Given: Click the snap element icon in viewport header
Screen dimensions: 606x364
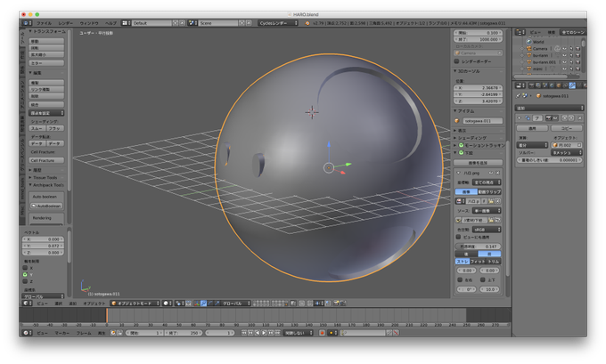Looking at the screenshot, I should pyautogui.click(x=320, y=303).
